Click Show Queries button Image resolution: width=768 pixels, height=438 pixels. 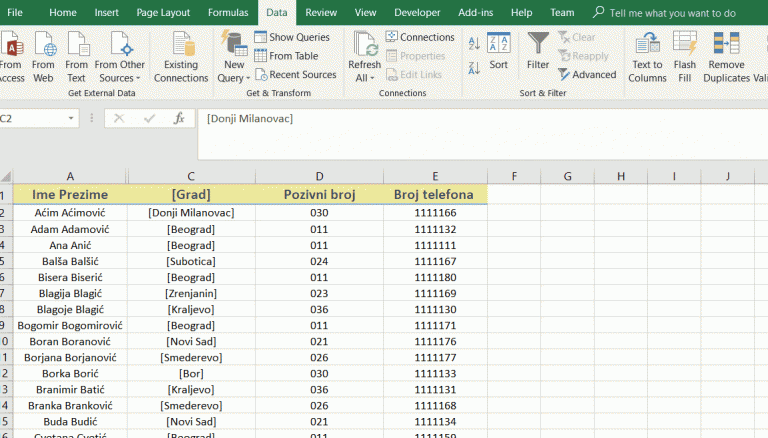point(295,37)
